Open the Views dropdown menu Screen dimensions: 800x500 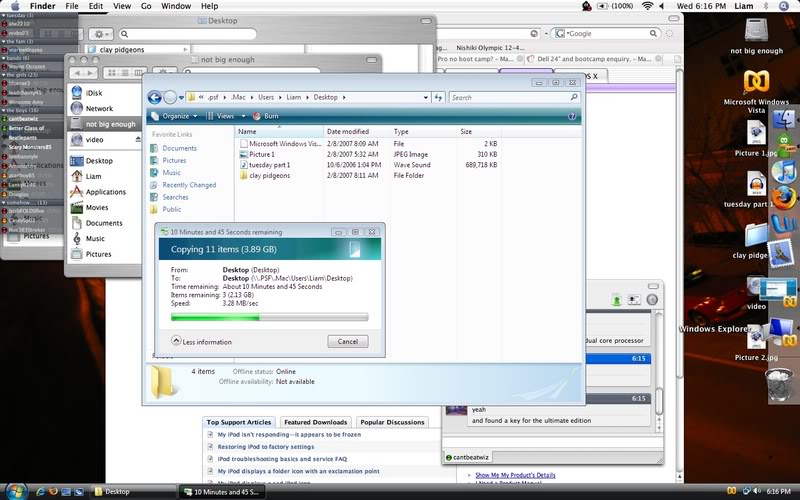[226, 116]
